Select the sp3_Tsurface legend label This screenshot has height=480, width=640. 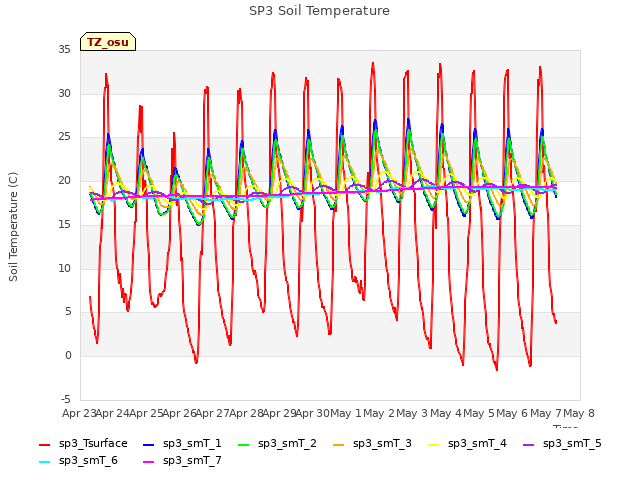[x=93, y=444]
